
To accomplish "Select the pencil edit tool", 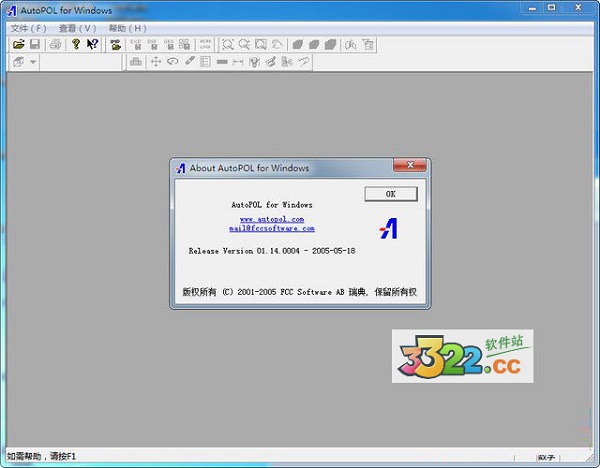I will tap(189, 62).
